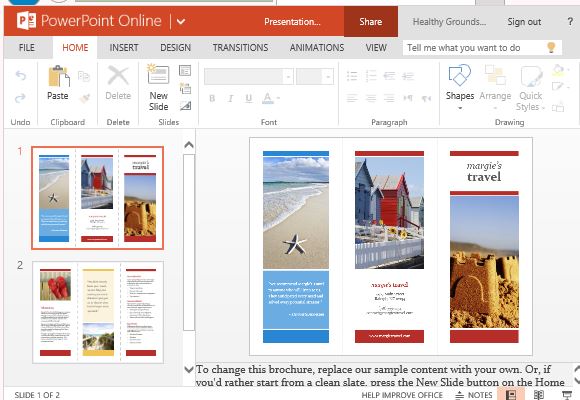580x400 pixels.
Task: Click the Format Painter brush icon
Action: pos(85,98)
